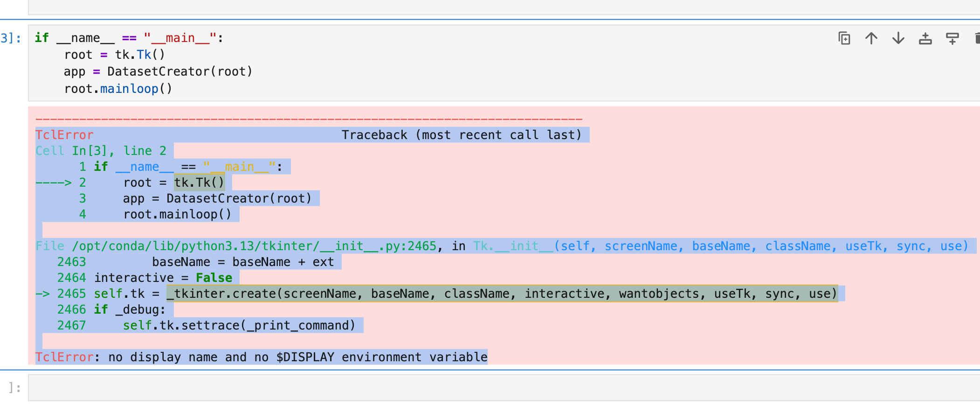Image resolution: width=980 pixels, height=407 pixels.
Task: Click the highlighted _tkinter.create call on line 2465
Action: point(502,294)
